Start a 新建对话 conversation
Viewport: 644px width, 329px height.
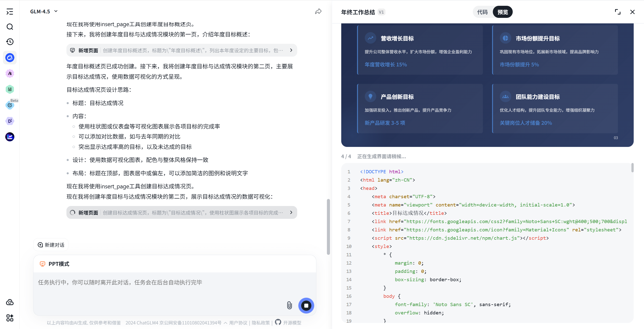coord(51,245)
